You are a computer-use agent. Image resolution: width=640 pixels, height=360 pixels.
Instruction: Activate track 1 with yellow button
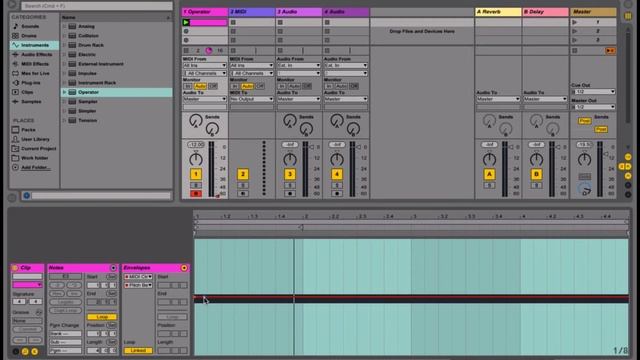click(196, 174)
